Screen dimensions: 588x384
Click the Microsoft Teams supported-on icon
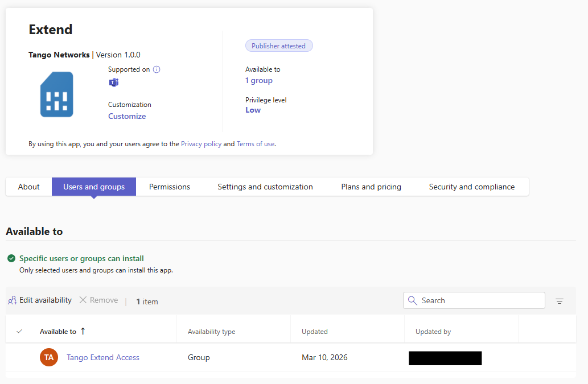click(114, 82)
